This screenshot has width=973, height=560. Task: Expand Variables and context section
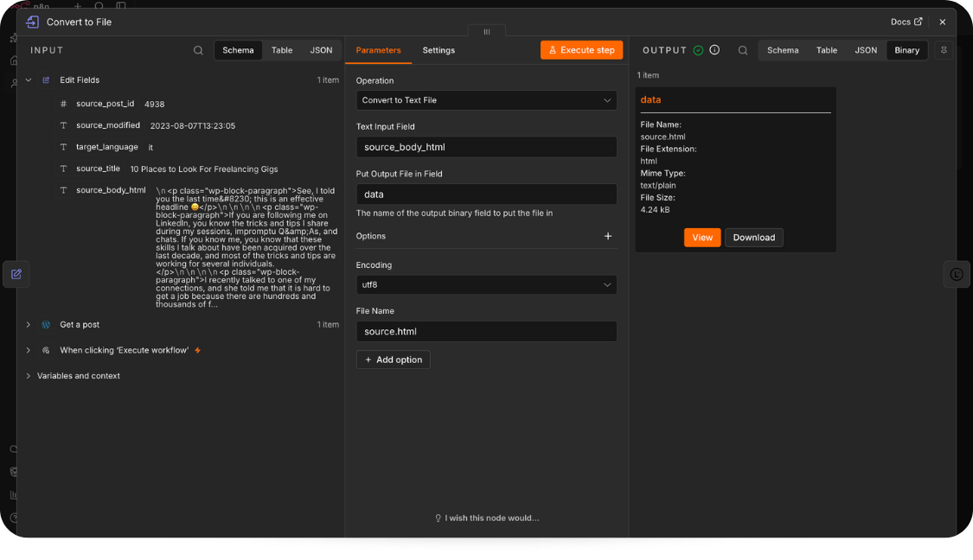pyautogui.click(x=28, y=376)
